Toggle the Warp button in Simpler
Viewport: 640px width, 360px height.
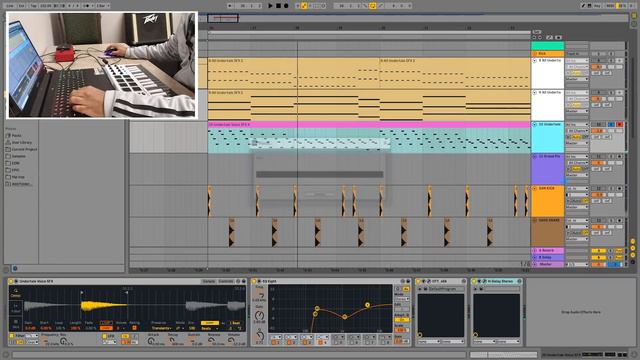tap(209, 323)
